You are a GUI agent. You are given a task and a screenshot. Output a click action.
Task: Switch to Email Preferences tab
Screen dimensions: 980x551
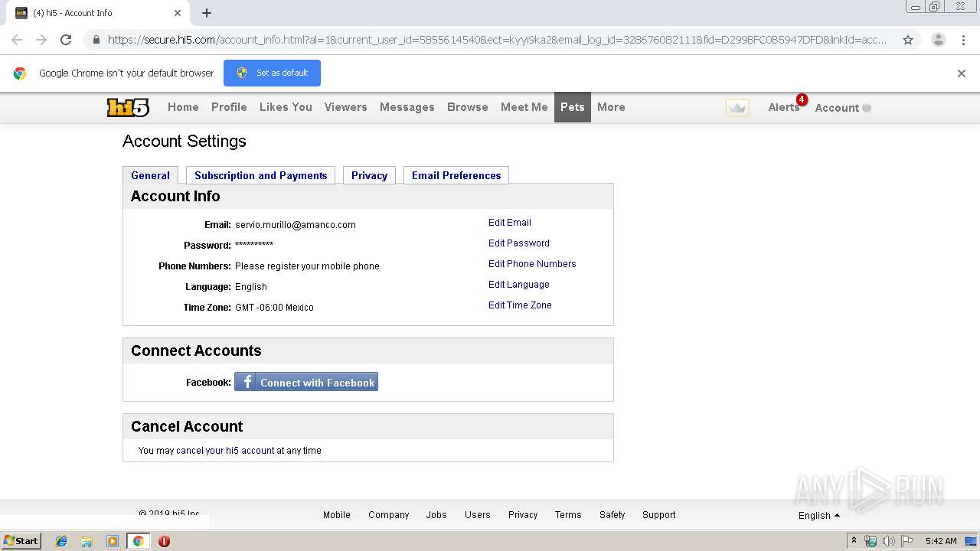point(456,175)
